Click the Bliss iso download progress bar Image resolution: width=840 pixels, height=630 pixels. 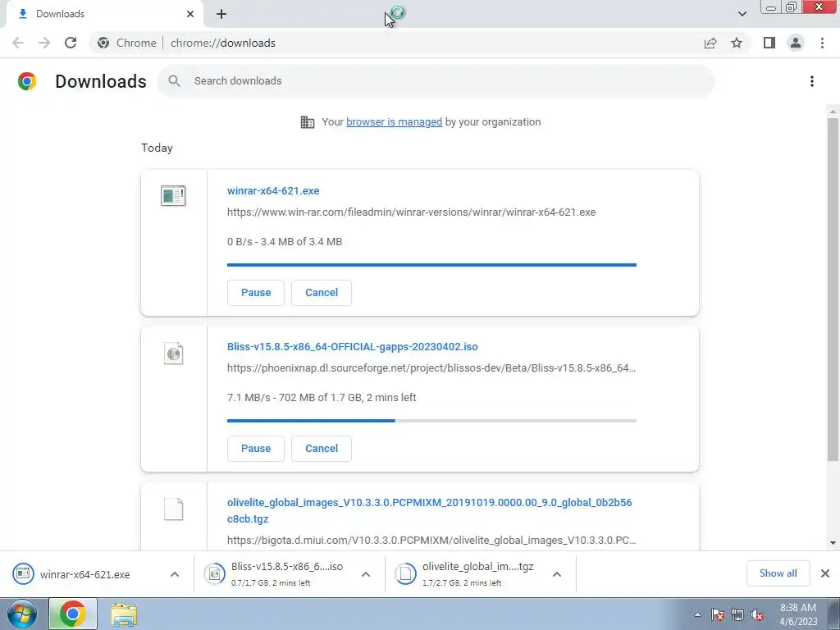point(431,421)
